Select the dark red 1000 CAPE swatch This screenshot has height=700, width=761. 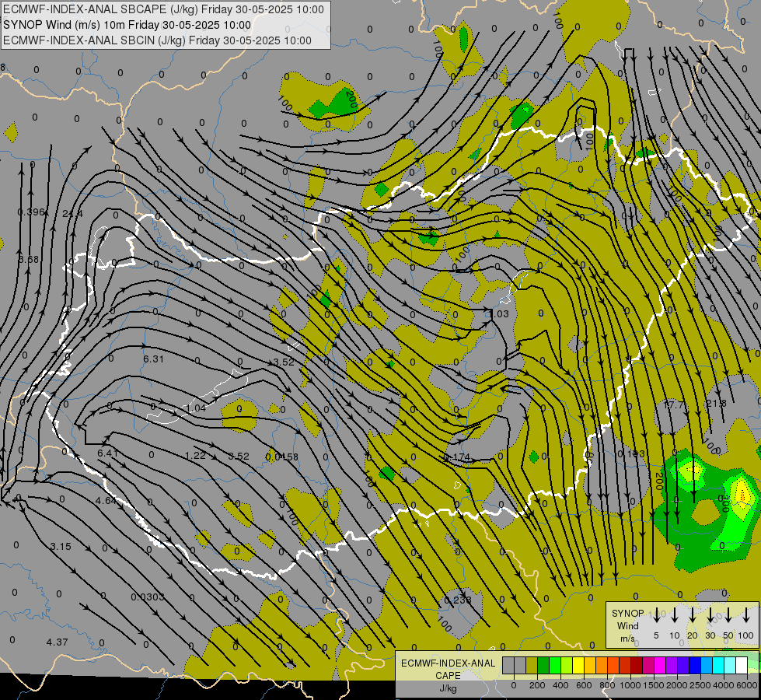637,666
